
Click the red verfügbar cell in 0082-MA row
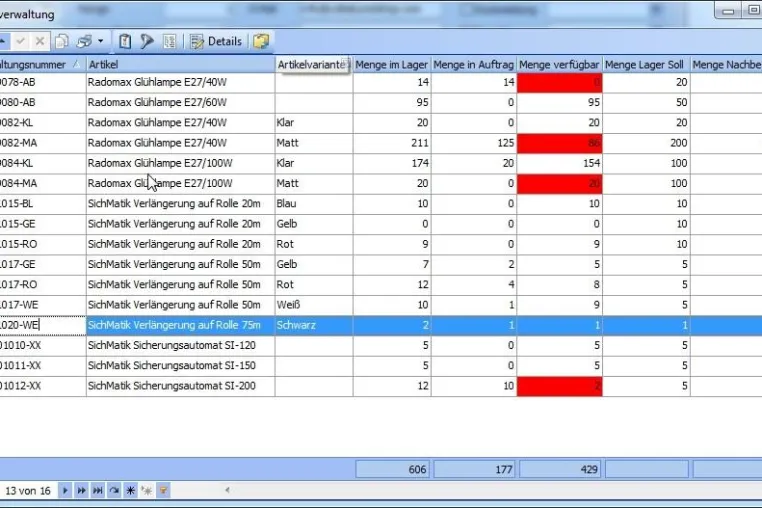coord(559,143)
